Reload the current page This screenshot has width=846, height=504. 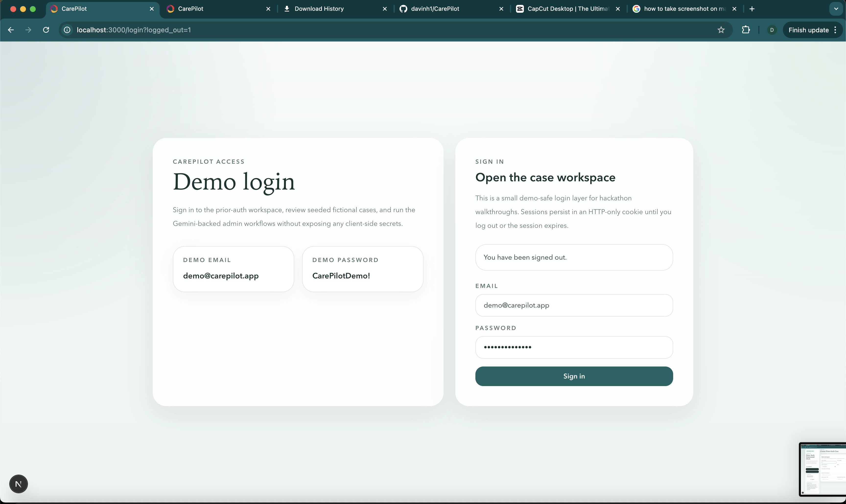point(46,30)
